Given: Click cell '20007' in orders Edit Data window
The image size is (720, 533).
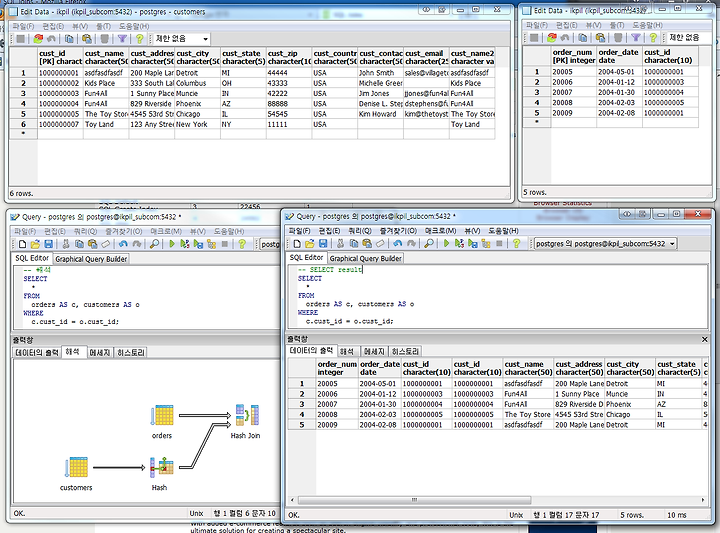Looking at the screenshot, I should [x=574, y=92].
